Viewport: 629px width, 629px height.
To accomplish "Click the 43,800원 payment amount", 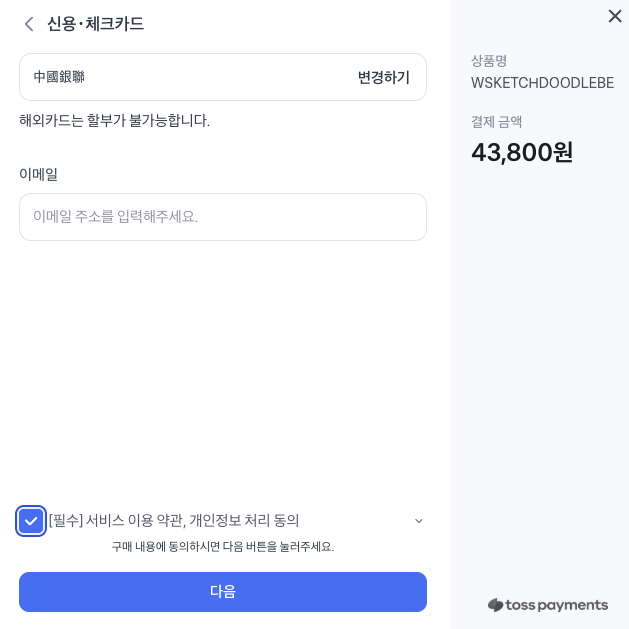I will click(x=522, y=152).
